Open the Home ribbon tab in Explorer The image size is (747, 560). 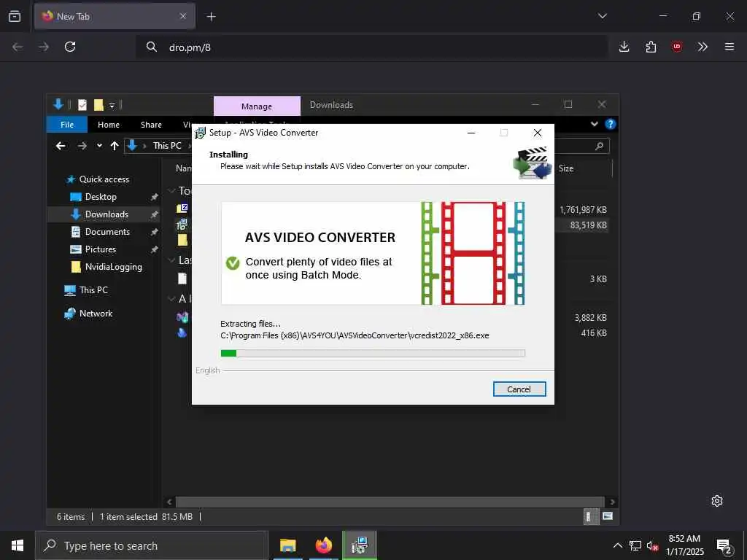point(109,125)
